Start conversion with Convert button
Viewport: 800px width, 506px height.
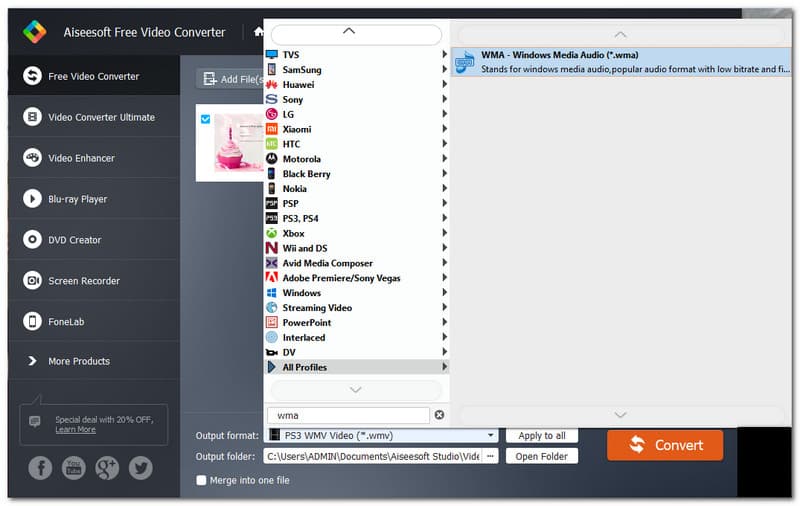pyautogui.click(x=665, y=445)
